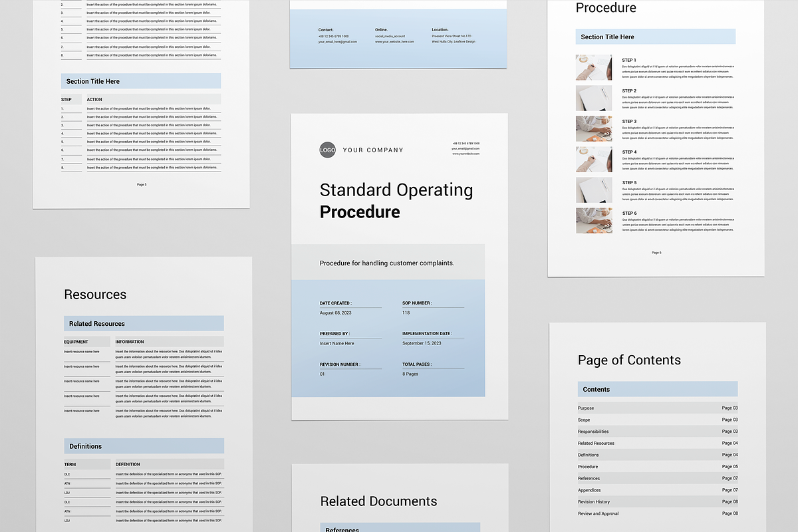Click the IMPLEMENTATION DATE label
This screenshot has height=532, width=798.
[x=427, y=334]
